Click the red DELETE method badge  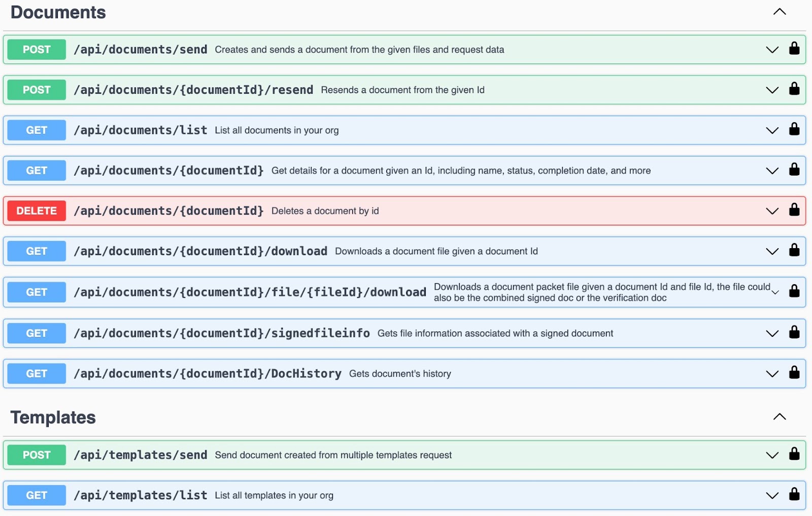point(37,211)
